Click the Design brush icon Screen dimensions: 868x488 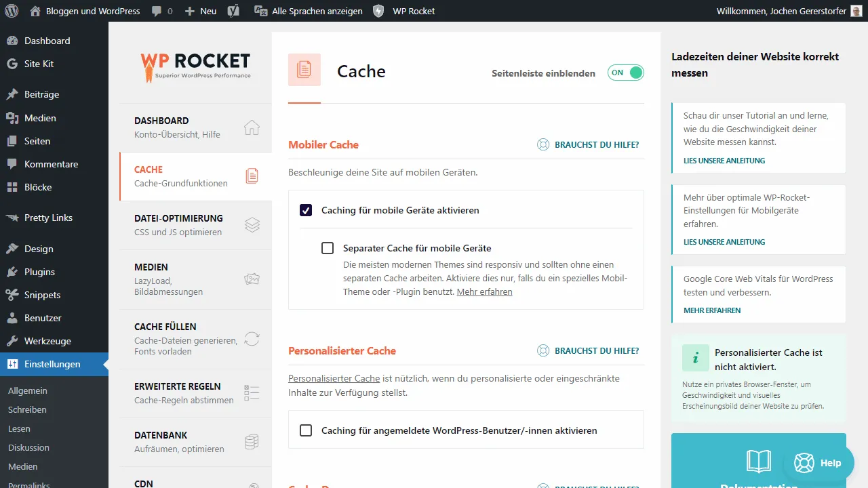point(12,249)
